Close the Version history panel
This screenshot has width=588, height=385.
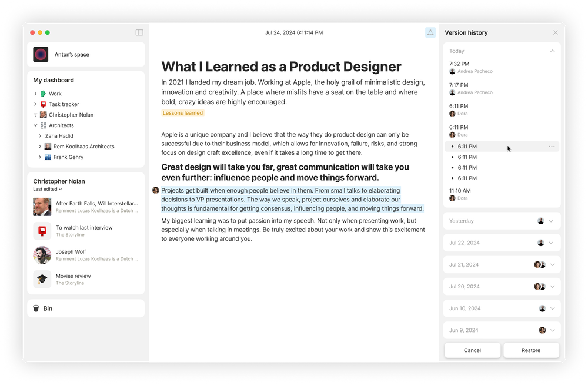(x=556, y=33)
